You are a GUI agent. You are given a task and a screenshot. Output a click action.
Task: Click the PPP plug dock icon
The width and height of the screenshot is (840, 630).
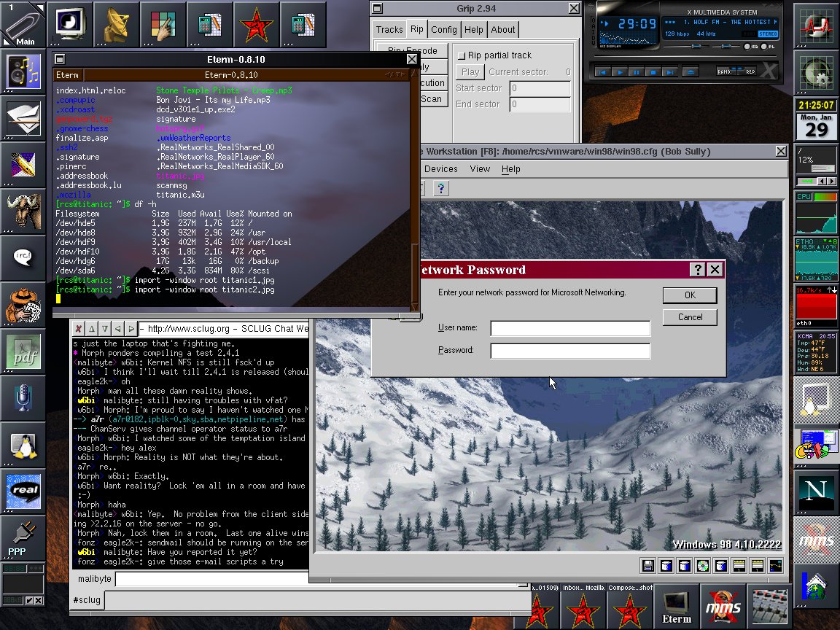point(23,538)
